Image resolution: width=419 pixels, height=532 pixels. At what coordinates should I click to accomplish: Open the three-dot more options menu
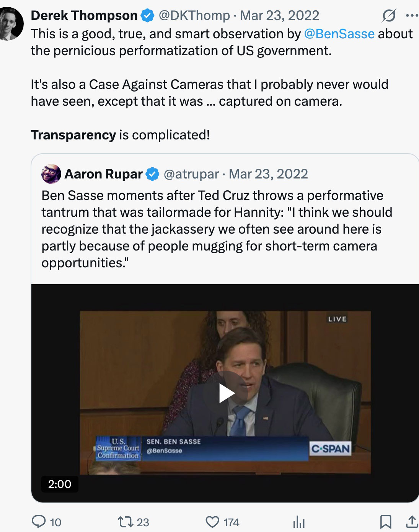click(x=412, y=16)
